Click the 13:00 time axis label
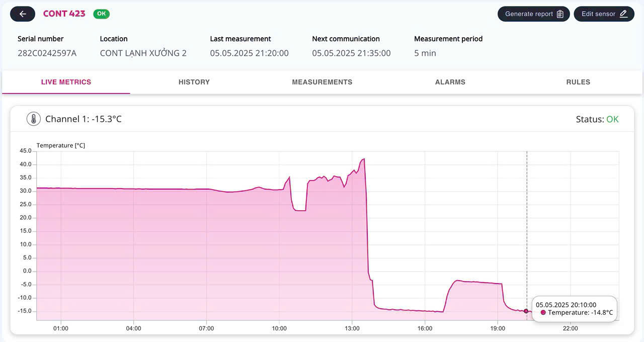The height and width of the screenshot is (342, 644). point(352,328)
